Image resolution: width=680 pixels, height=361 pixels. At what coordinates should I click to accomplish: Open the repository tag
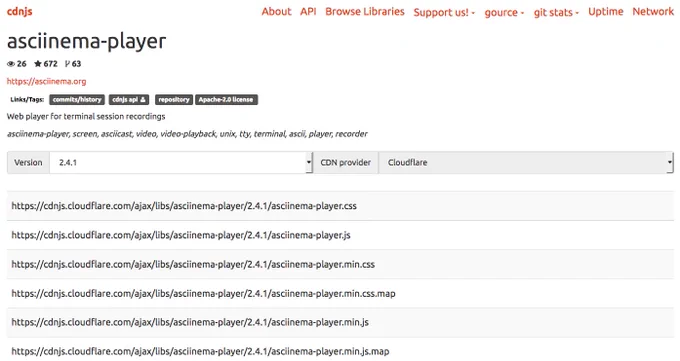click(x=173, y=100)
